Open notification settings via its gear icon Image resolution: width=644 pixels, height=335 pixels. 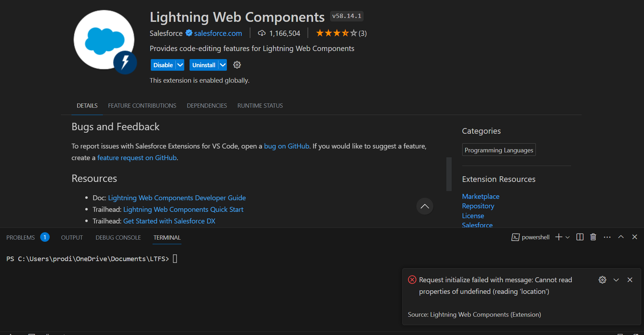tap(602, 279)
